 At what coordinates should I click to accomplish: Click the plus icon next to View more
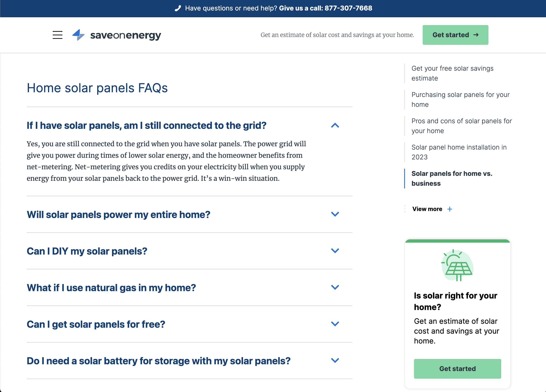(x=451, y=209)
